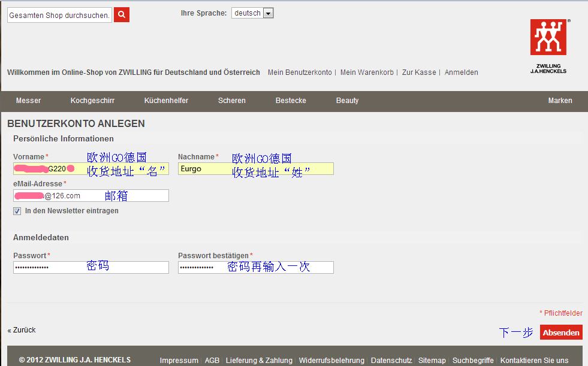Image resolution: width=588 pixels, height=366 pixels.
Task: Open the Impressum footer link
Action: (179, 361)
